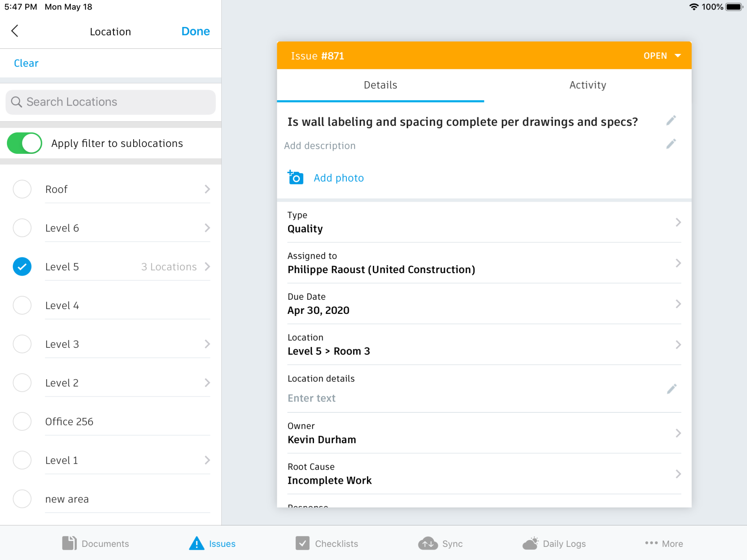The width and height of the screenshot is (747, 560).
Task: Select the Issues icon in bottom bar
Action: click(x=196, y=543)
